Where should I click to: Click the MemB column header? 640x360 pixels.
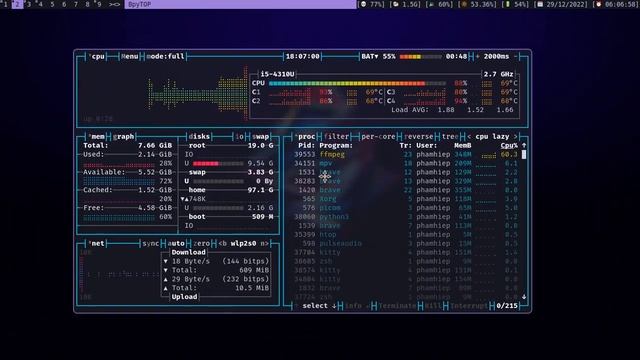point(462,145)
